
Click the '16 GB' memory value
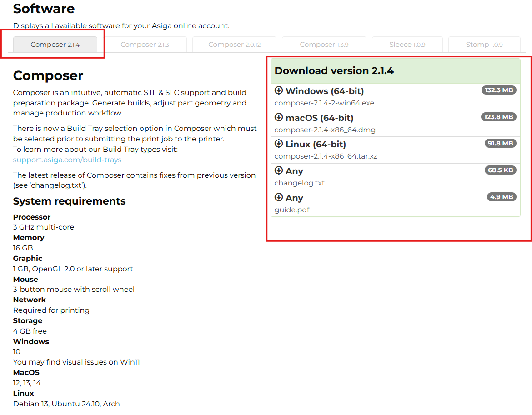pos(23,248)
